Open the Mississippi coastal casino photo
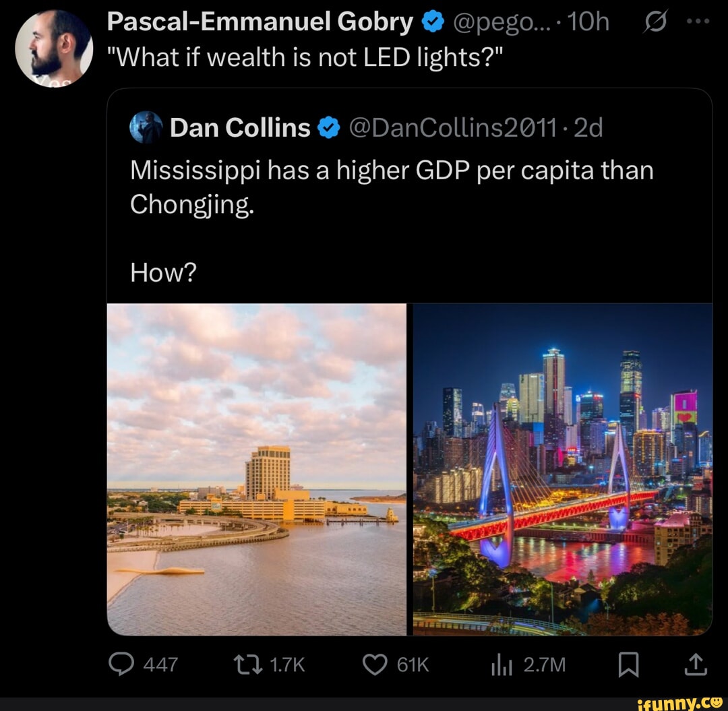 pos(257,469)
